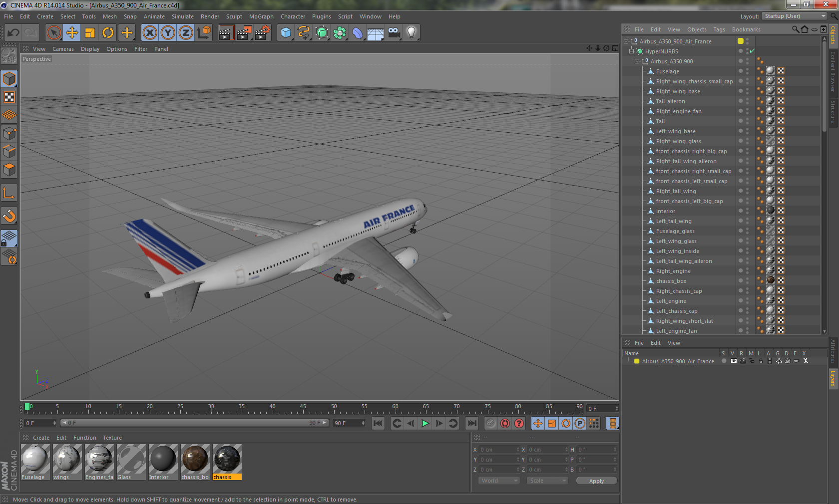Click the current frame stepper arrows
Viewport: 839px width, 504px height.
coord(617,408)
